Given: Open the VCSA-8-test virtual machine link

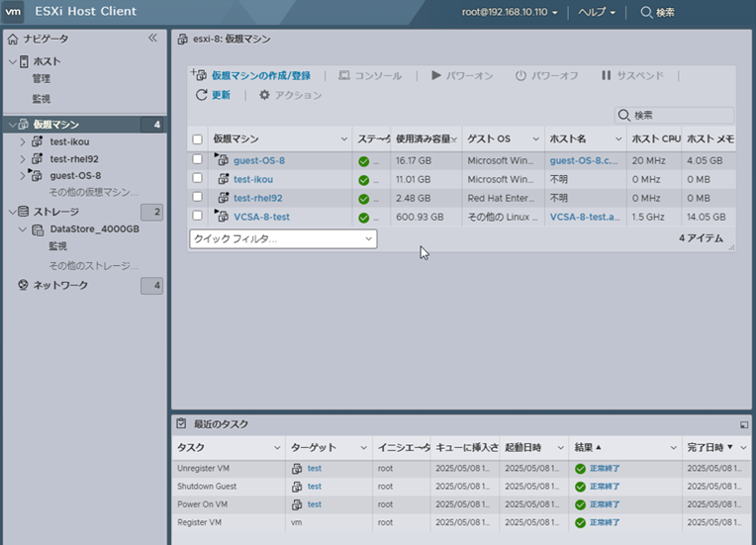Looking at the screenshot, I should click(261, 217).
